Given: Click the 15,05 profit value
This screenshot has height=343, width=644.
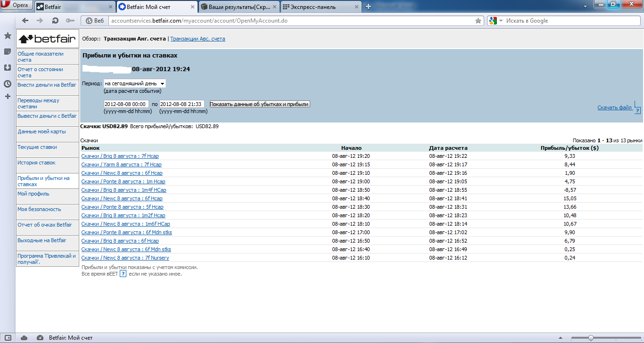Looking at the screenshot, I should coord(570,198).
